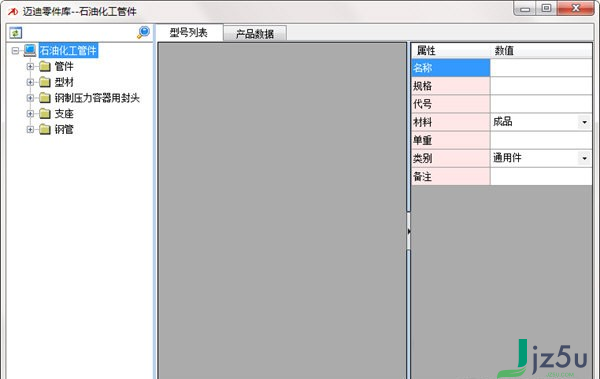Viewport: 600px width, 379px height.
Task: Select the 单重 property label
Action: click(x=451, y=140)
